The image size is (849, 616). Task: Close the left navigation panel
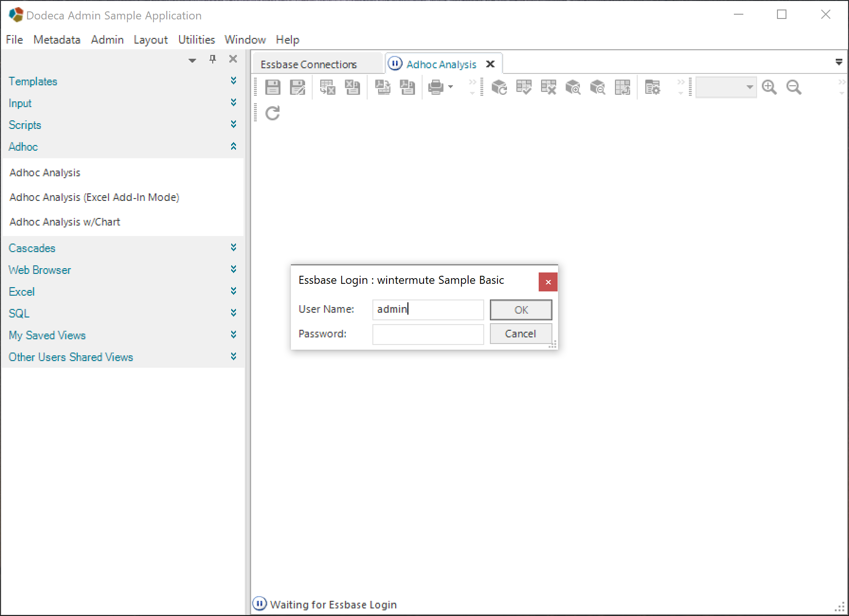pos(233,59)
